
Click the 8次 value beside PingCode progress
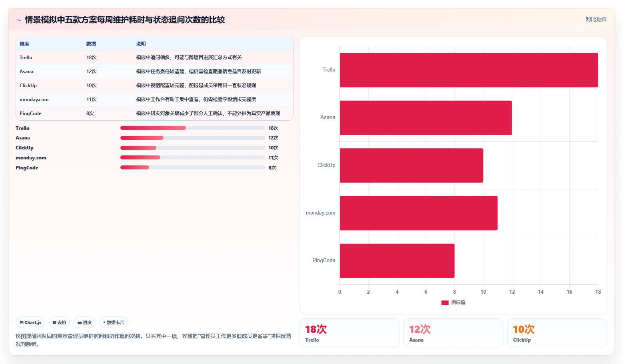pyautogui.click(x=272, y=168)
